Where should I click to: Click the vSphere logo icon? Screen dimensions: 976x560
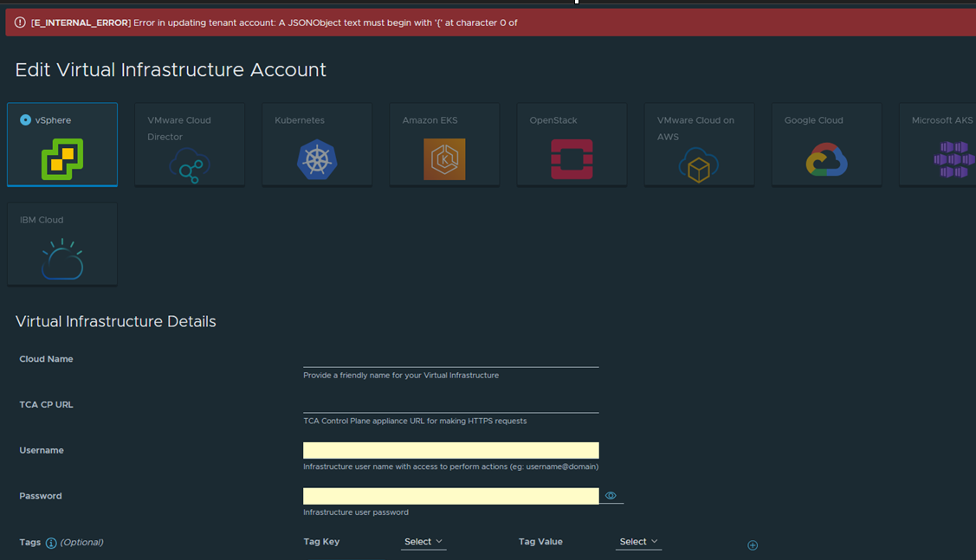coord(62,159)
